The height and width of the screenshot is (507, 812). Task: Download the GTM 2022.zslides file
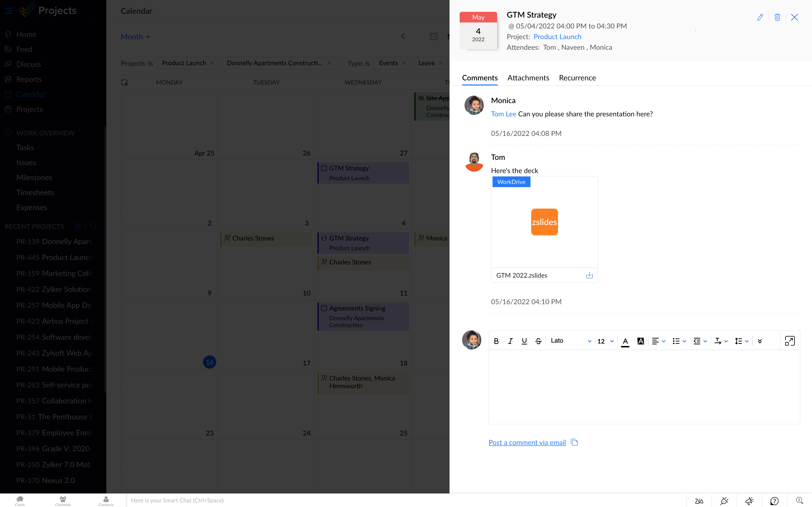click(x=589, y=275)
